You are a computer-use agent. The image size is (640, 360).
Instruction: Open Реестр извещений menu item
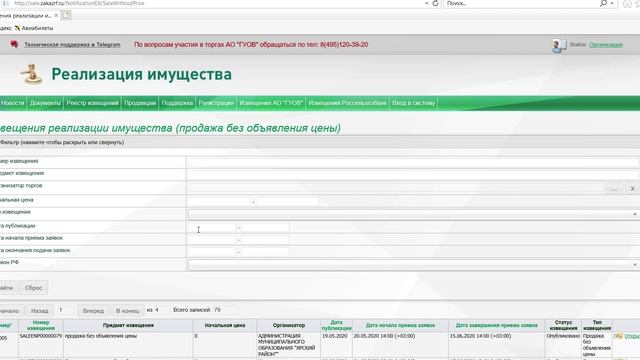click(92, 103)
